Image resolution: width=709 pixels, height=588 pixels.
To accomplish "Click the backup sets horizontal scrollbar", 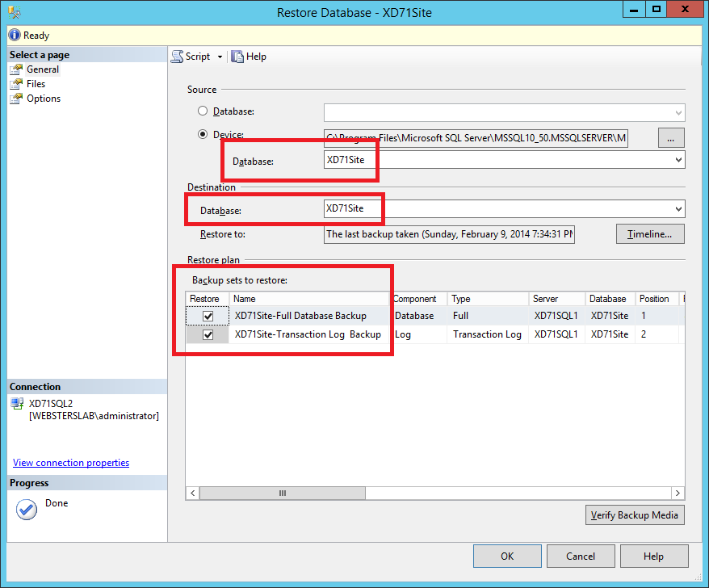I will point(283,493).
